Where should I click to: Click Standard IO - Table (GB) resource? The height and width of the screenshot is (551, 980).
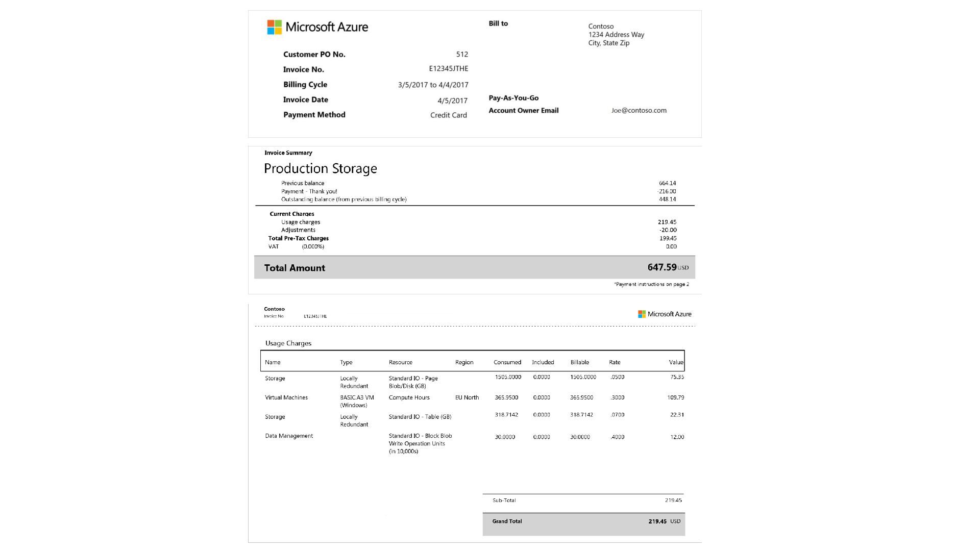click(x=420, y=417)
